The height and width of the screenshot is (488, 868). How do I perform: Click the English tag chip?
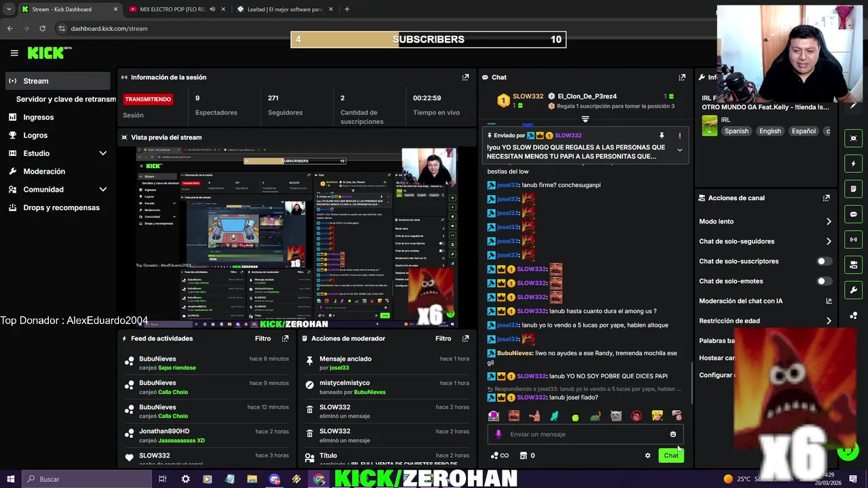tap(770, 131)
